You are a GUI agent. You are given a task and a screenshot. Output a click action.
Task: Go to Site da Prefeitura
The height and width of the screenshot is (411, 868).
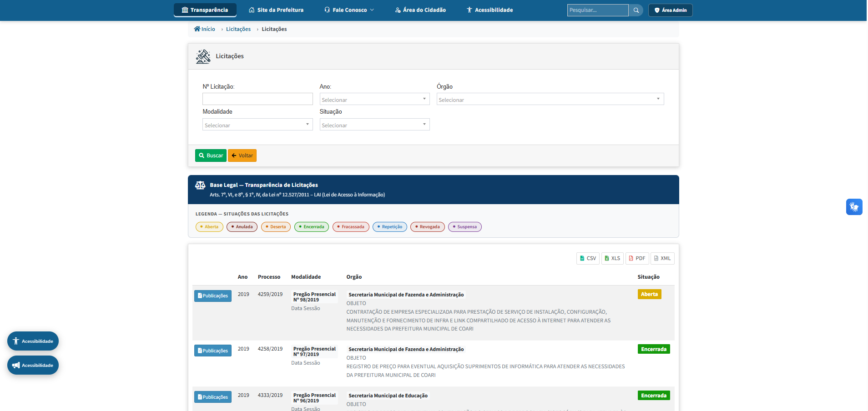[276, 10]
